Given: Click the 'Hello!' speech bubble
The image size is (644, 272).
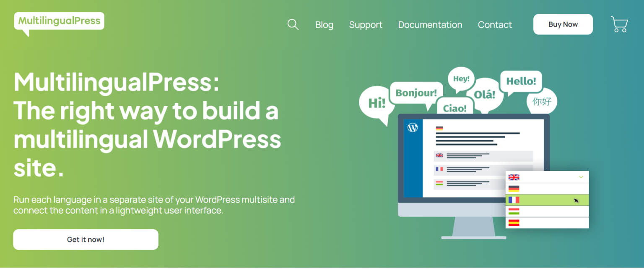Looking at the screenshot, I should point(521,81).
